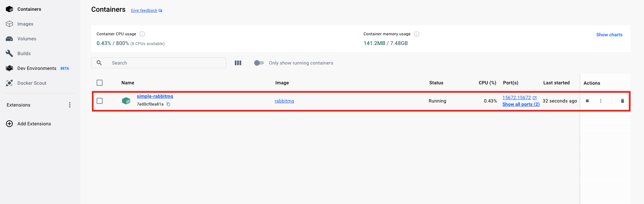Open the Builds section

pyautogui.click(x=24, y=53)
